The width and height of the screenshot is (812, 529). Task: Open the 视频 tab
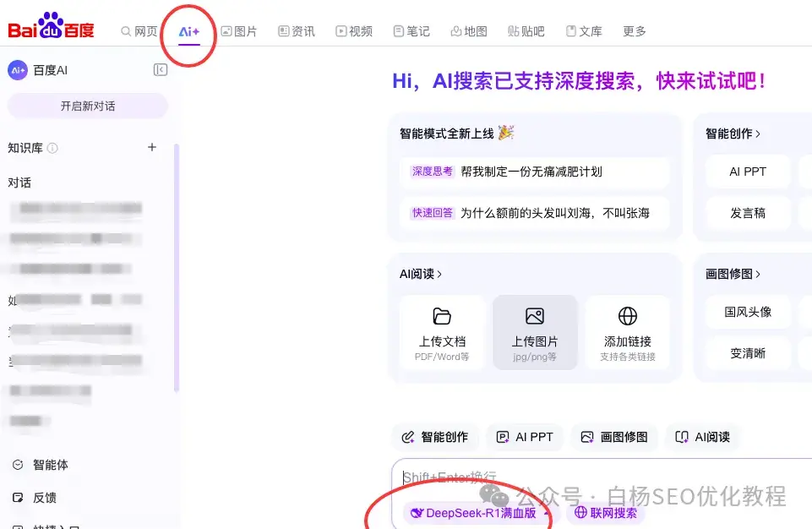(x=354, y=31)
